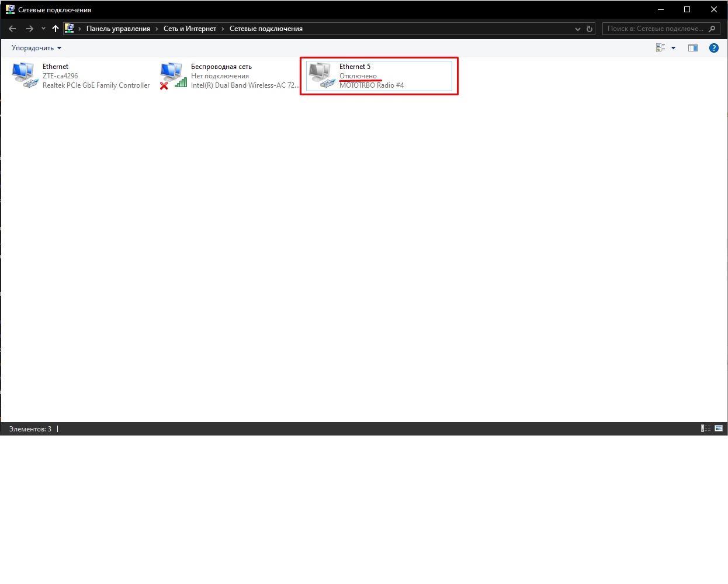Screen dimensions: 728x584
Task: Toggle the preview pane display
Action: pyautogui.click(x=693, y=48)
